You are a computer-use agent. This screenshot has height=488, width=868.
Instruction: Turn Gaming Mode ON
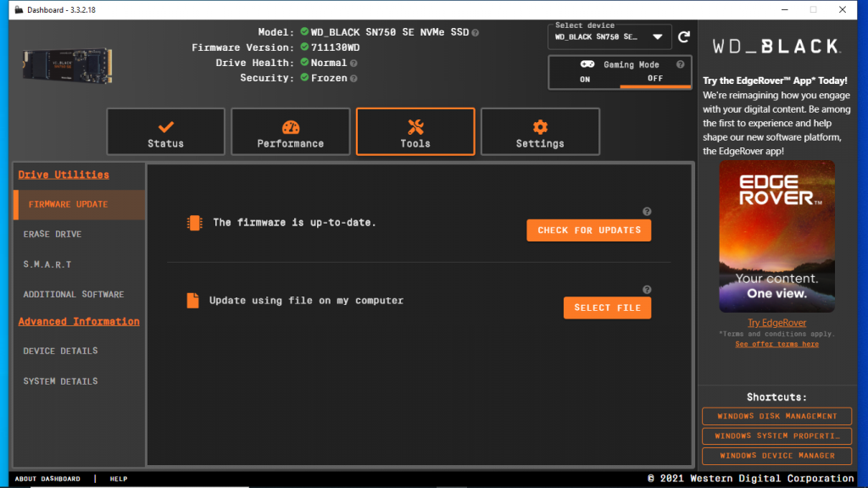pos(585,79)
